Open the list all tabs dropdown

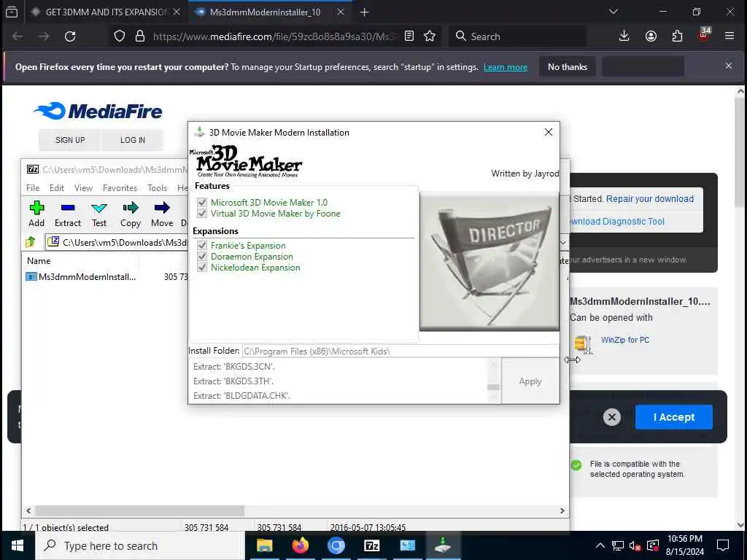tap(614, 12)
